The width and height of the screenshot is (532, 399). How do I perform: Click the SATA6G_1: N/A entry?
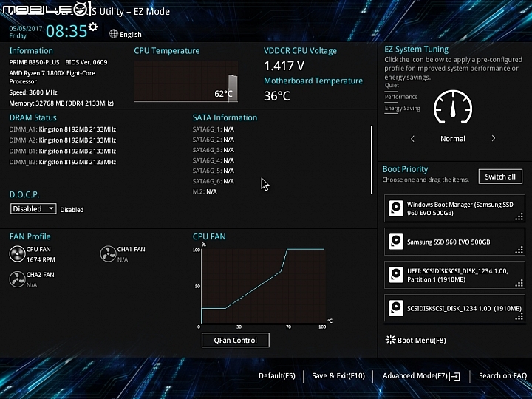[x=213, y=129]
